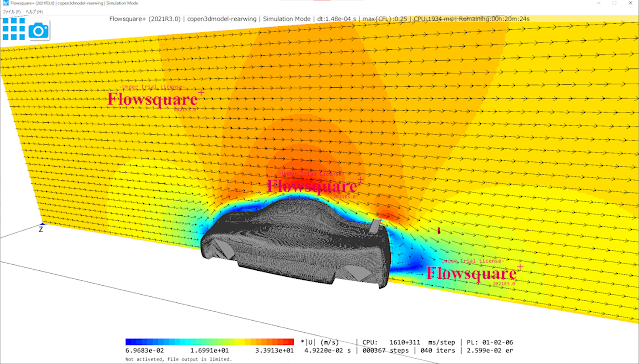639x364 pixels.
Task: Click the Z axis label
Action: [x=41, y=229]
